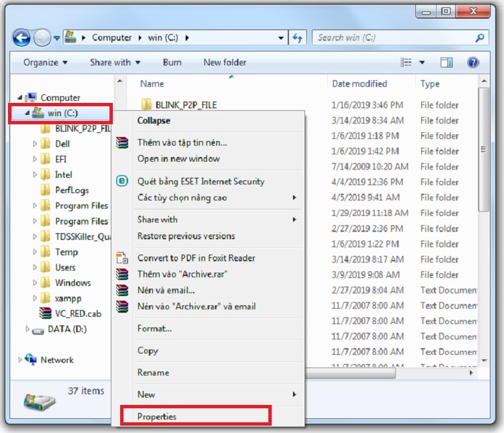The image size is (504, 433).
Task: Click ESET icon beside Quét bằng ESET
Action: 122,181
